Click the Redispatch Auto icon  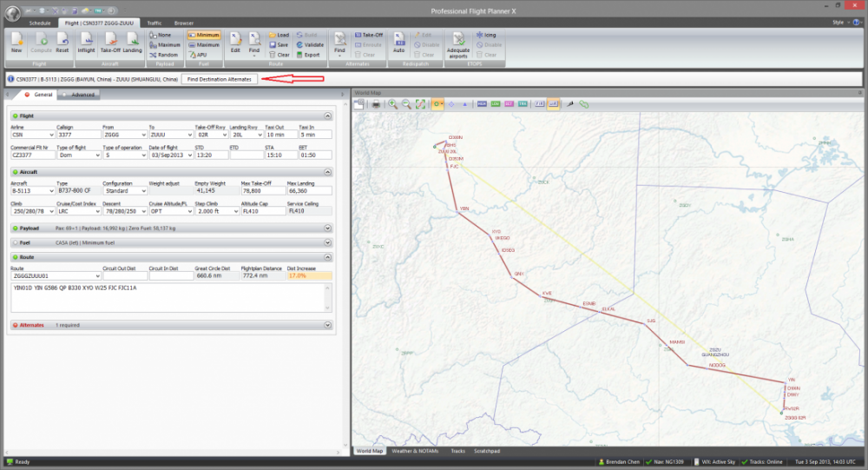pos(398,43)
